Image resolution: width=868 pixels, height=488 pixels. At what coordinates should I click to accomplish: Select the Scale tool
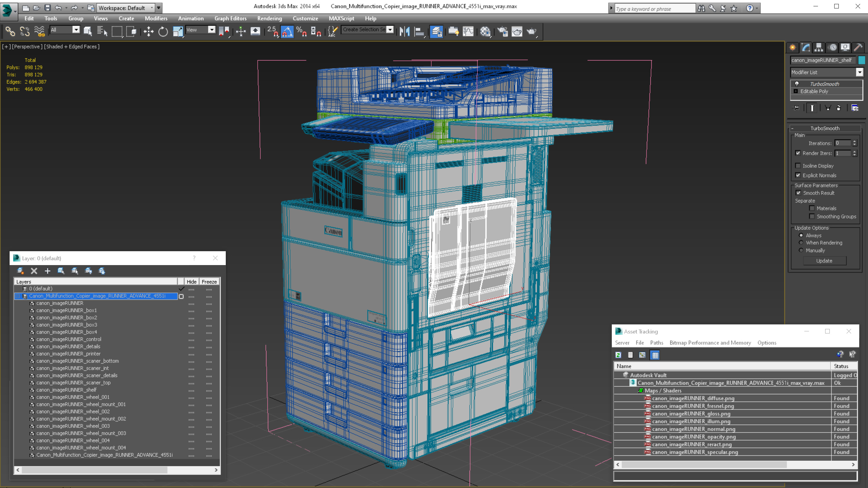178,31
